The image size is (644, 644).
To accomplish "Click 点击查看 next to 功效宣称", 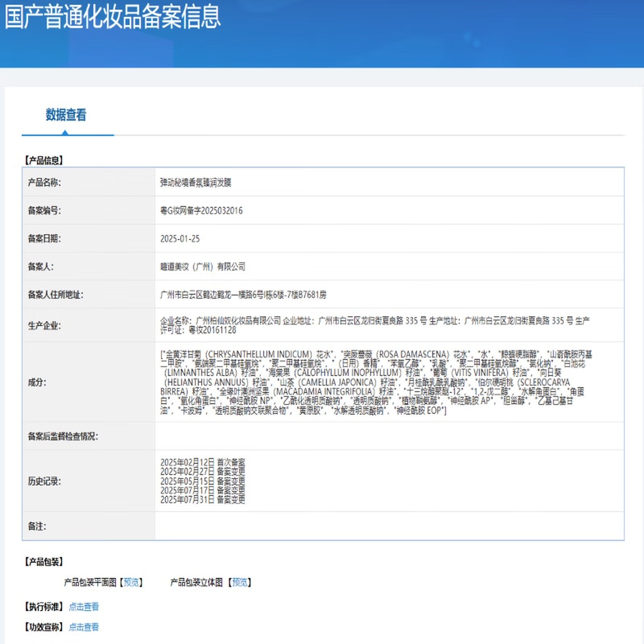I will pos(84,627).
